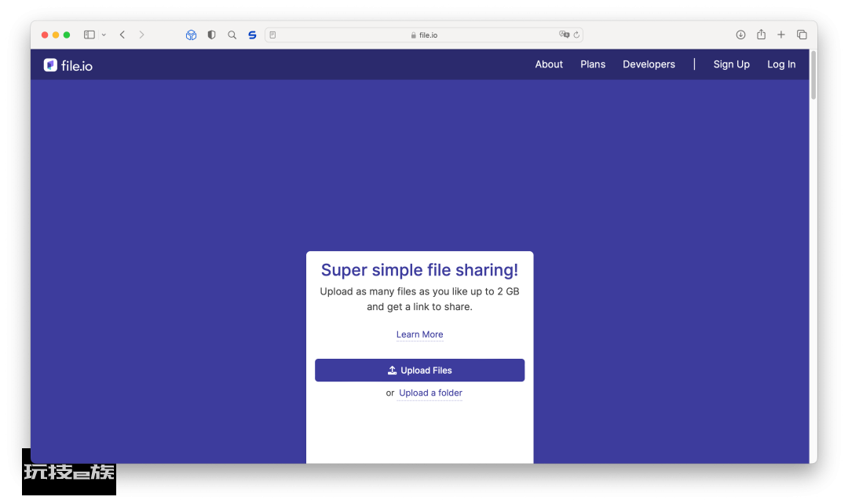Click the blue S extension icon
Viewport: 848px width, 504px height.
(x=252, y=35)
